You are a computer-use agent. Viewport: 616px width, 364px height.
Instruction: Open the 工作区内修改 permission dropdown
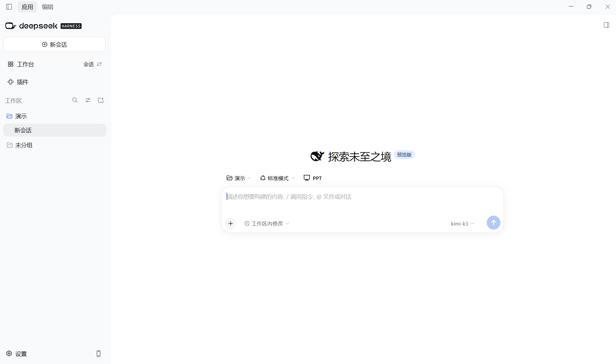267,224
